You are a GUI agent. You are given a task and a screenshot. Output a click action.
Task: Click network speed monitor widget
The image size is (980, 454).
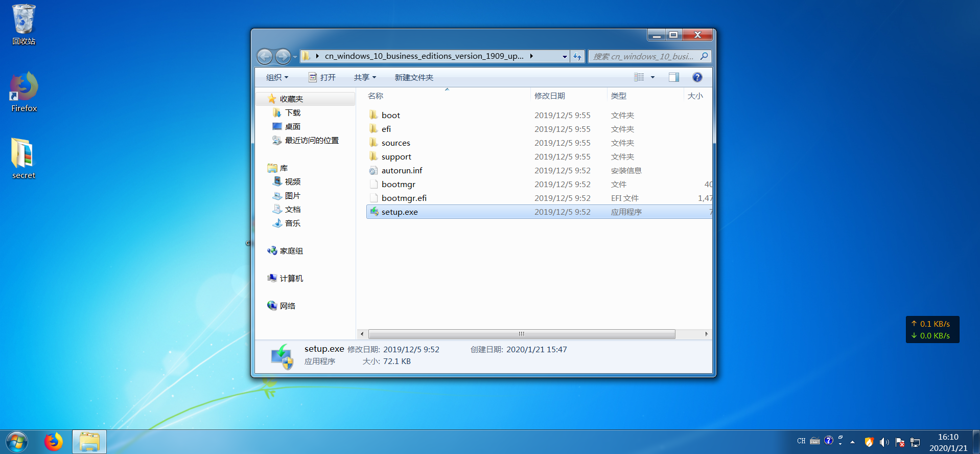tap(932, 330)
